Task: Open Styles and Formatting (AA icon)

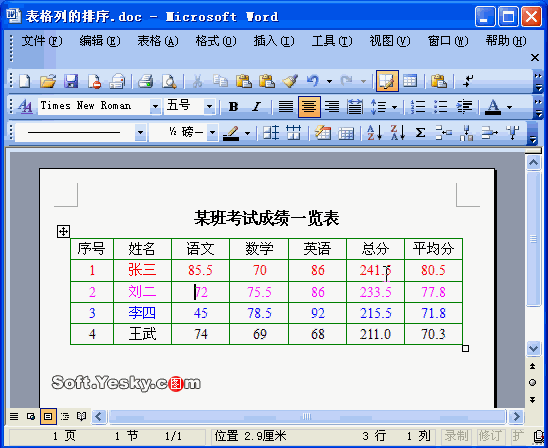Action: (x=25, y=106)
